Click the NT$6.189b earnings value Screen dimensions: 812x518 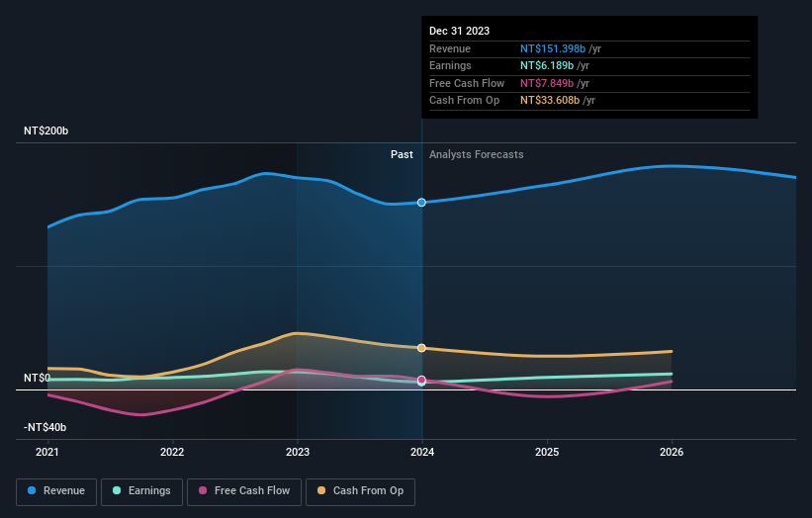547,65
